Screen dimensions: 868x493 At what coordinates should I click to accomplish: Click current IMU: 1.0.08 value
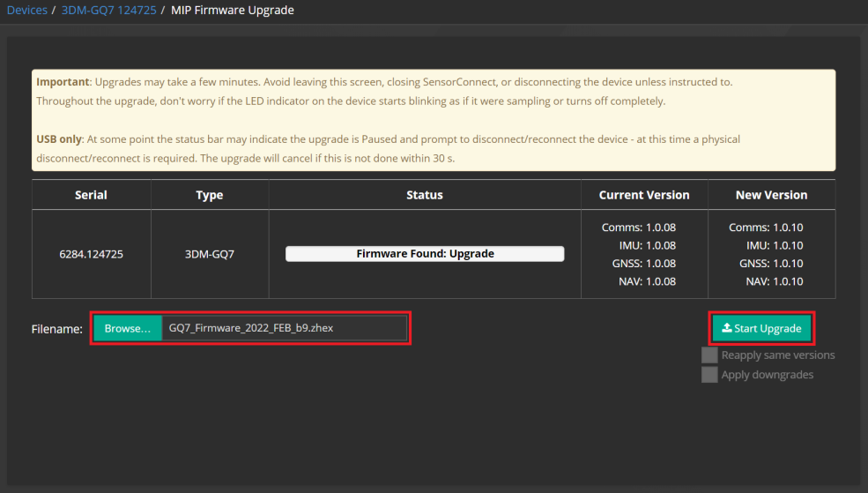648,245
